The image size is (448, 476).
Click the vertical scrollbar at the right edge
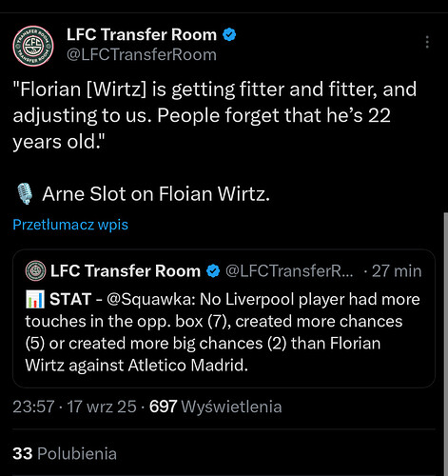tap(445, 345)
